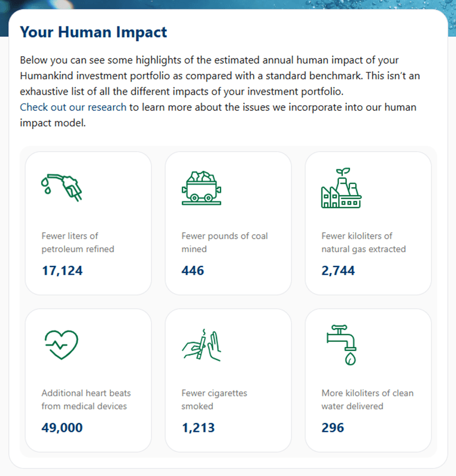456x476 pixels.
Task: Click the fewer cigarettes smoked card
Action: click(x=228, y=379)
